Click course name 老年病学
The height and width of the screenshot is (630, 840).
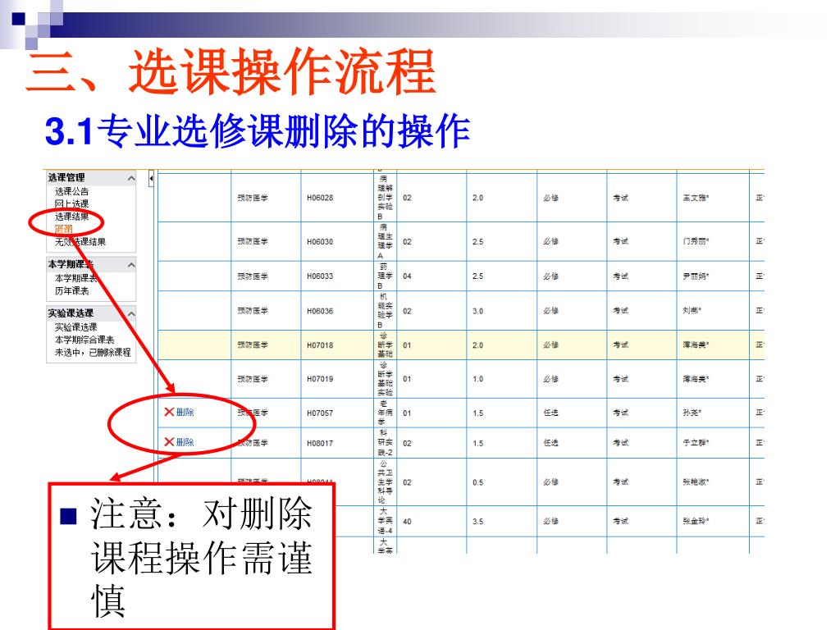click(386, 413)
